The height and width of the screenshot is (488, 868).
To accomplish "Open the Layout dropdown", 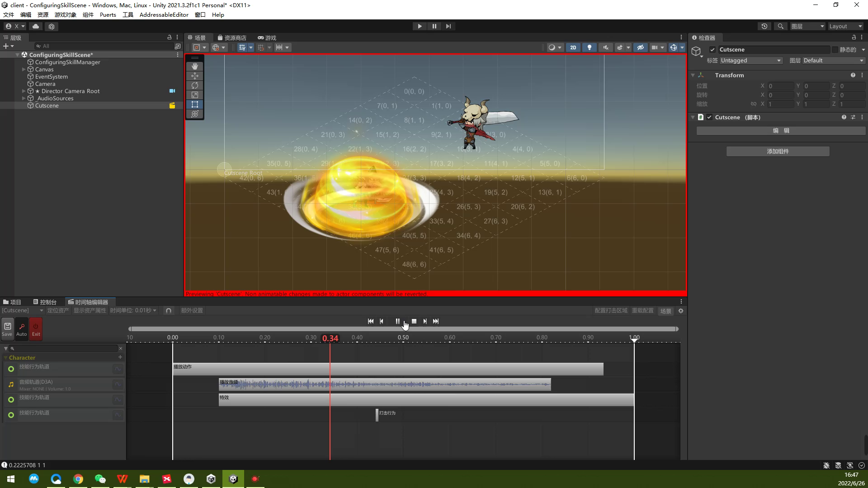I will coord(845,26).
